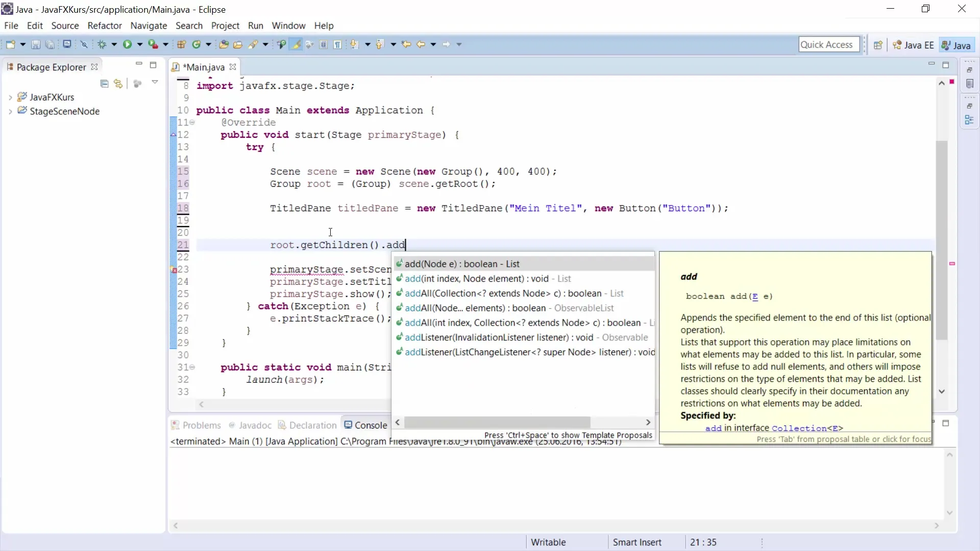This screenshot has width=980, height=551.
Task: Click the proposal list horizontal scrollbar
Action: 498,422
